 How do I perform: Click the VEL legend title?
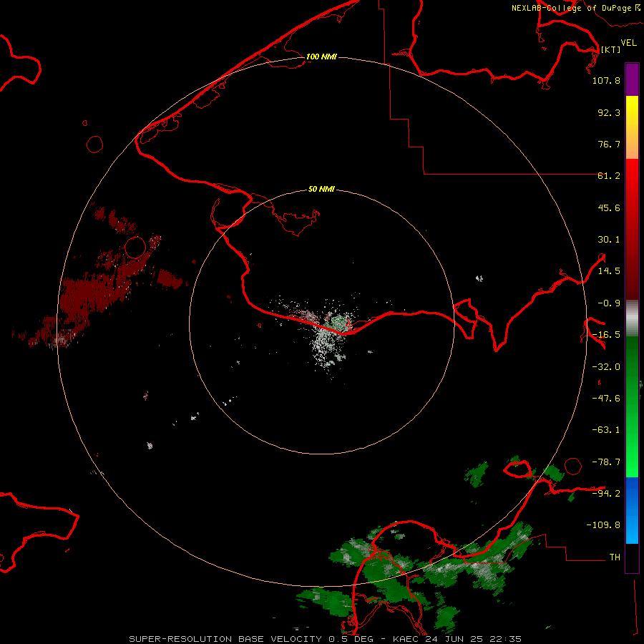(629, 43)
